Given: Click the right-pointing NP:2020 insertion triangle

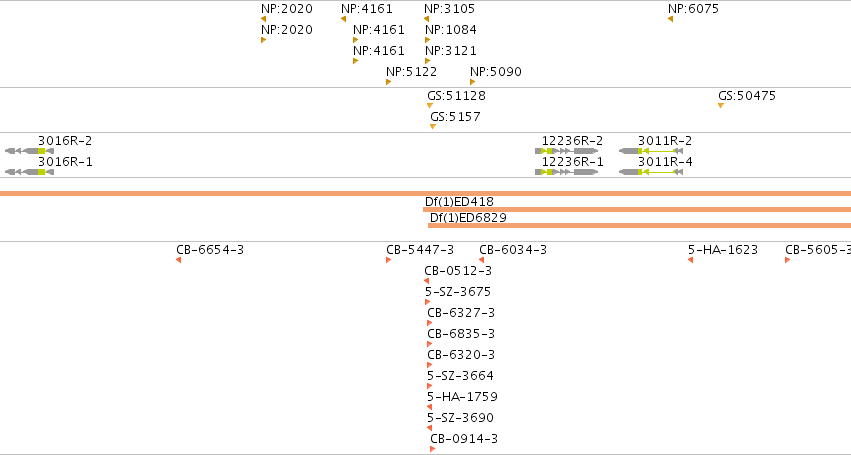Looking at the screenshot, I should [x=264, y=40].
